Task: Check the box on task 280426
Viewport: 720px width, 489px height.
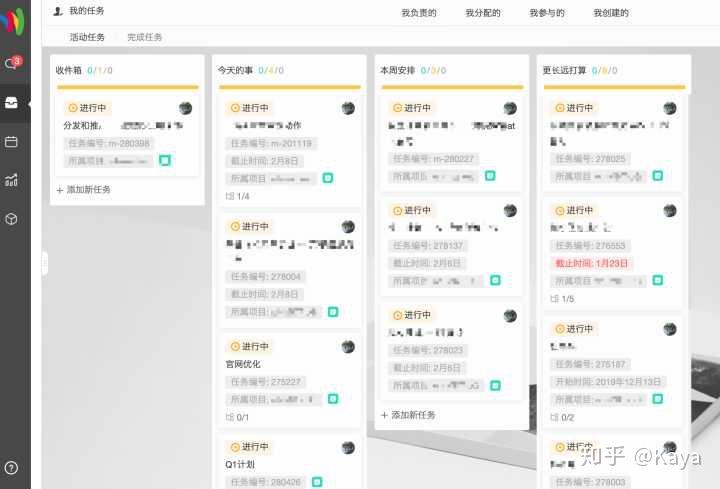Action: [317, 482]
